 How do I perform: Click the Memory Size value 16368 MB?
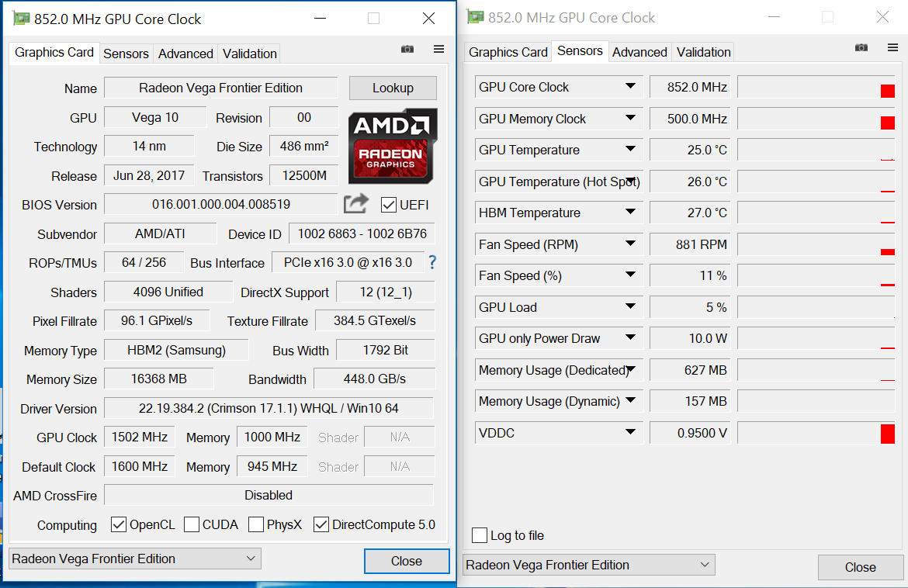coord(158,379)
